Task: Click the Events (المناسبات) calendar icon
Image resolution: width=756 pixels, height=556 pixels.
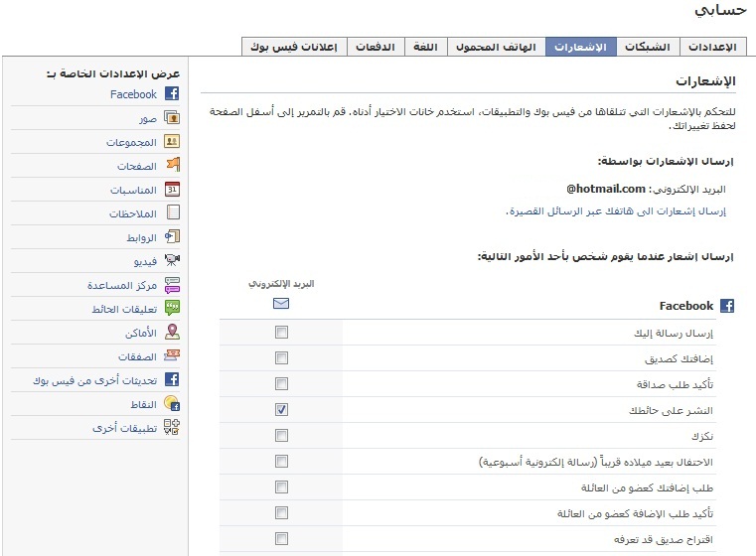Action: [172, 190]
